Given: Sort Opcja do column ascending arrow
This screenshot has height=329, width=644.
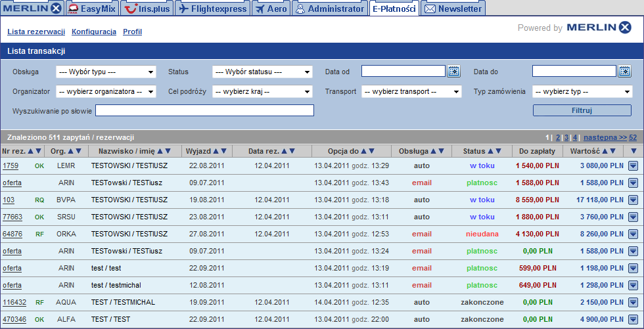Looking at the screenshot, I should tap(364, 151).
